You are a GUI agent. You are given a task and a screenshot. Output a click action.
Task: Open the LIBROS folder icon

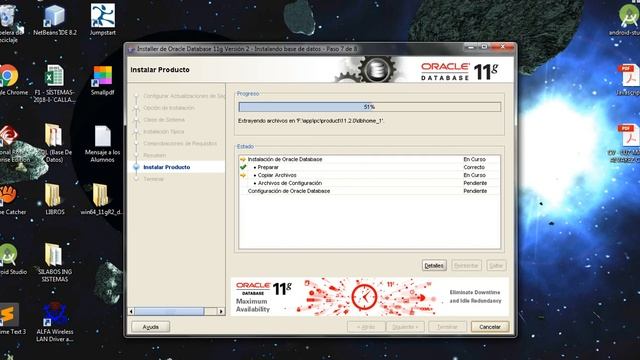(x=55, y=199)
